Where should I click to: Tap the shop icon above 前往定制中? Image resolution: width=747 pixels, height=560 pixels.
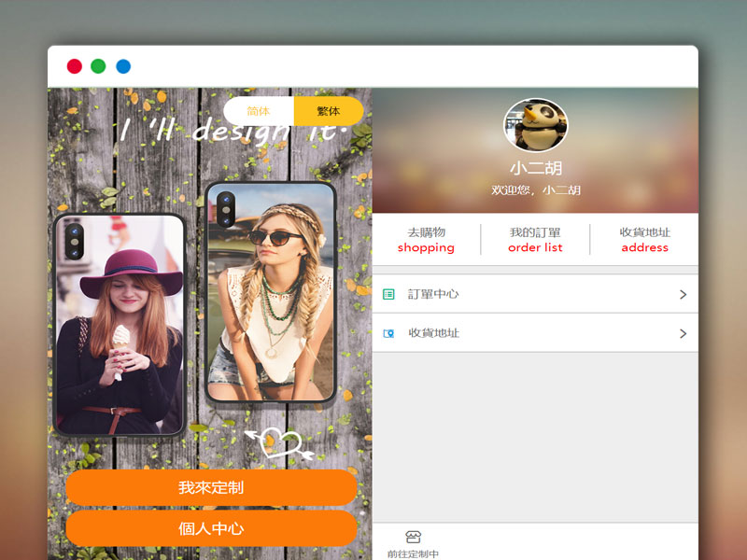click(x=413, y=537)
